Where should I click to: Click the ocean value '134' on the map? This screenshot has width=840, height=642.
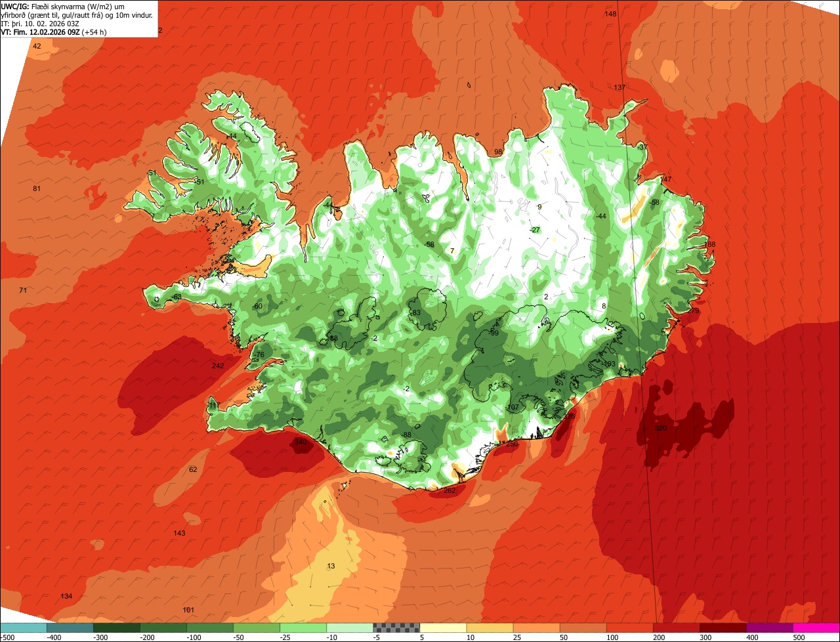click(x=66, y=596)
